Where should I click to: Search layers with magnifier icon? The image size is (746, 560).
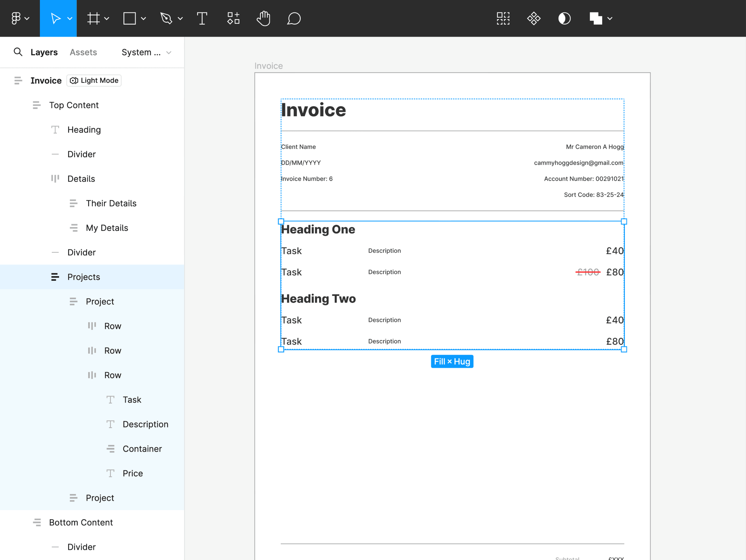[18, 52]
